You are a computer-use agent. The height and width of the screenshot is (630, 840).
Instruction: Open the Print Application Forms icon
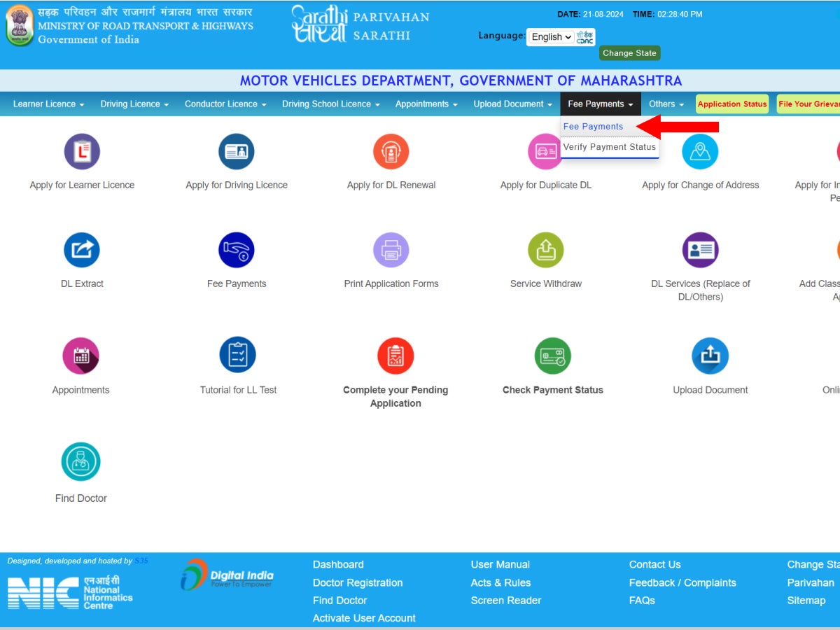pos(391,251)
